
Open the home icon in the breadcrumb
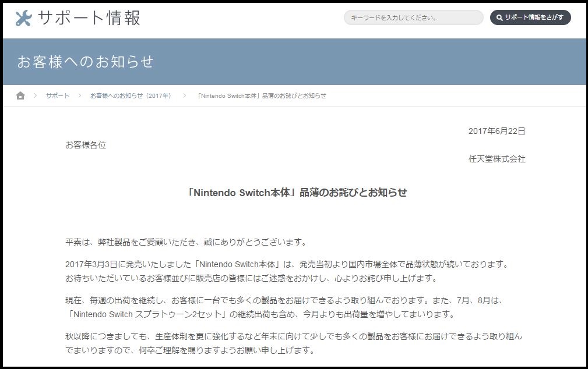click(20, 95)
